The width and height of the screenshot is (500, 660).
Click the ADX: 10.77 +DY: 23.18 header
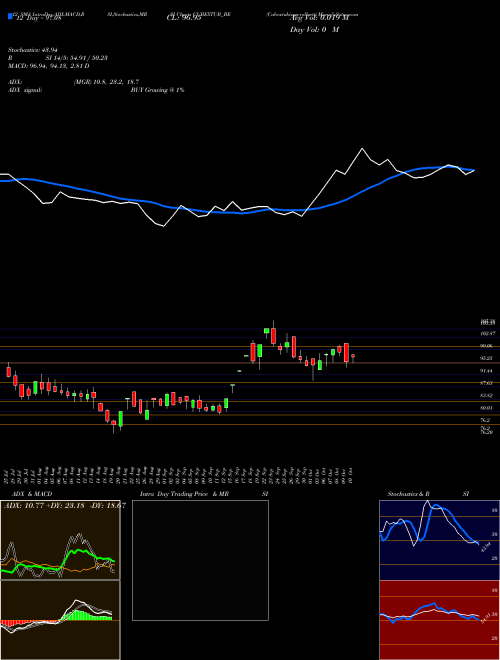coord(64,506)
